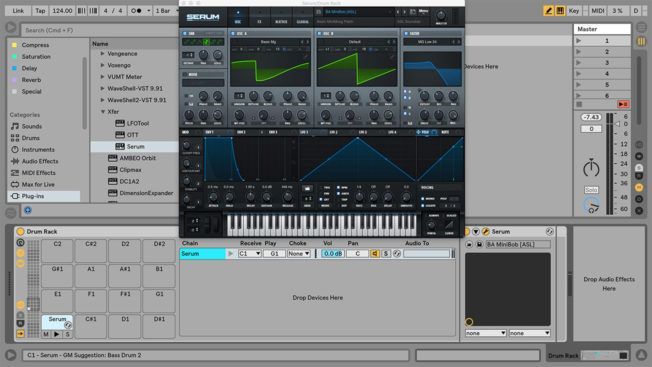Switch to Serum GLOBAL tab
This screenshot has width=652, height=367.
click(x=302, y=17)
